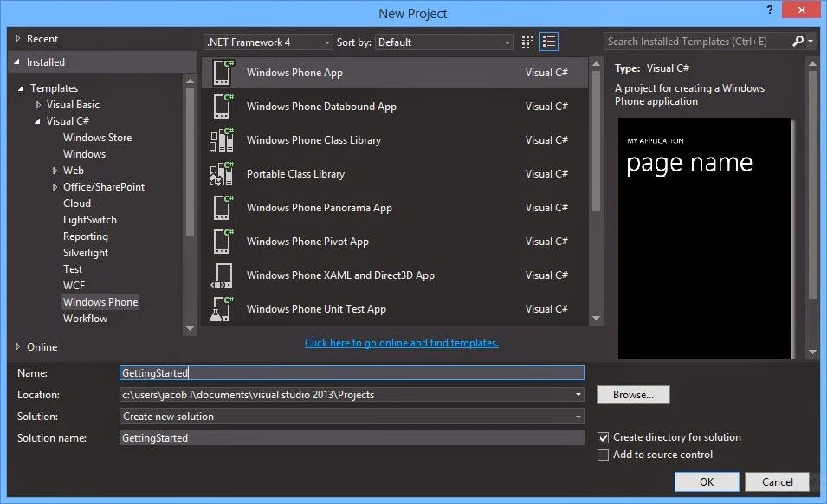The width and height of the screenshot is (827, 504).
Task: Expand the Visual Basic tree node
Action: [38, 105]
